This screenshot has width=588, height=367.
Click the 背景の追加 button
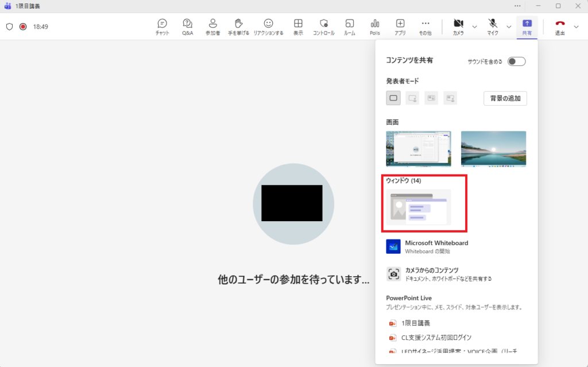click(505, 98)
